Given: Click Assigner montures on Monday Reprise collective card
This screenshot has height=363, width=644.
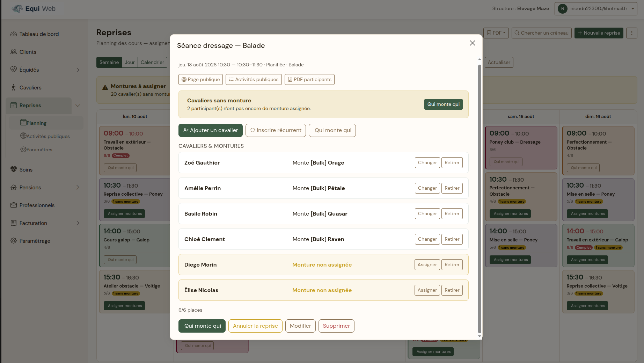Looking at the screenshot, I should (x=125, y=213).
